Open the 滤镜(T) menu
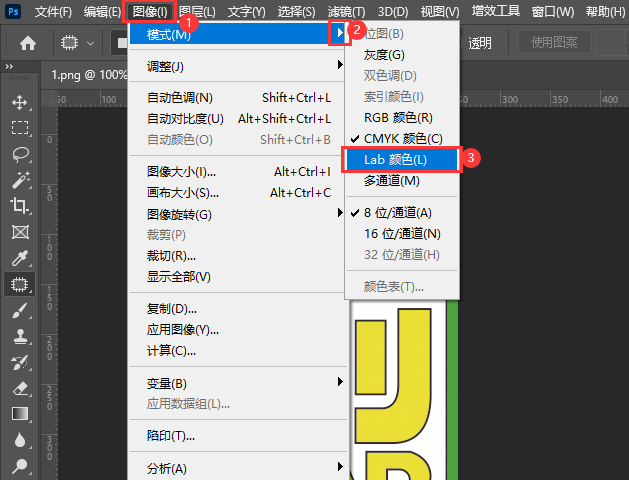This screenshot has width=629, height=480. 346,12
